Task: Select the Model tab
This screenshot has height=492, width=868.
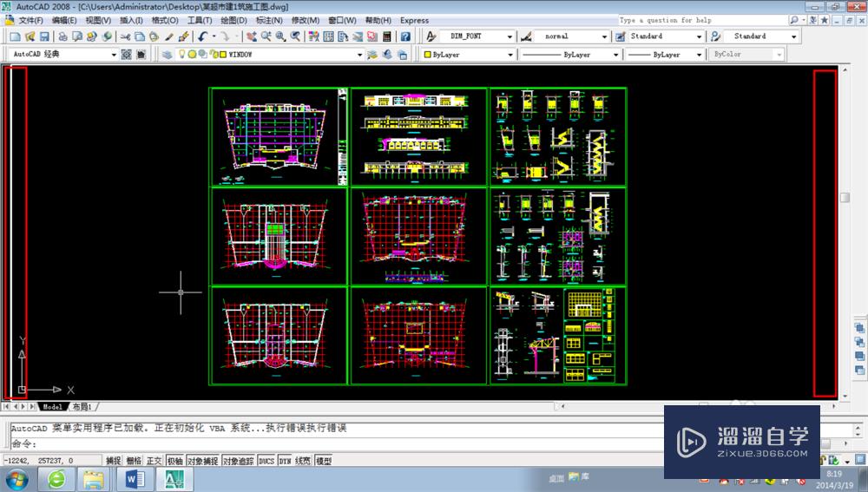Action: (53, 407)
